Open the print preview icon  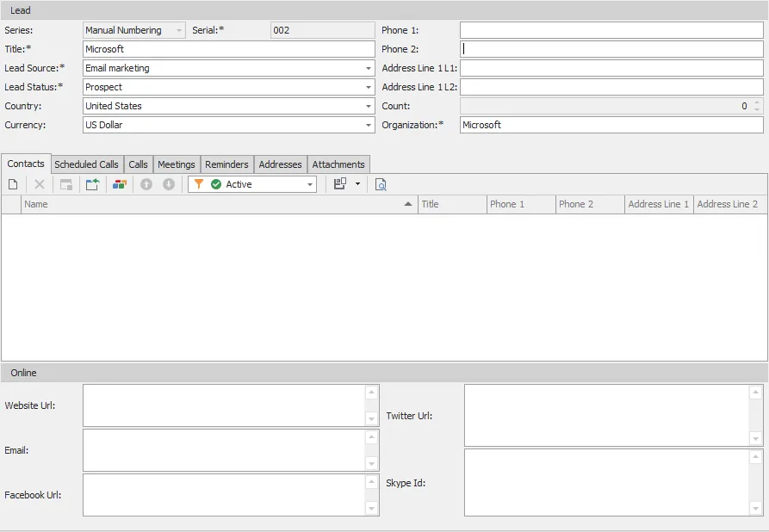pyautogui.click(x=381, y=183)
